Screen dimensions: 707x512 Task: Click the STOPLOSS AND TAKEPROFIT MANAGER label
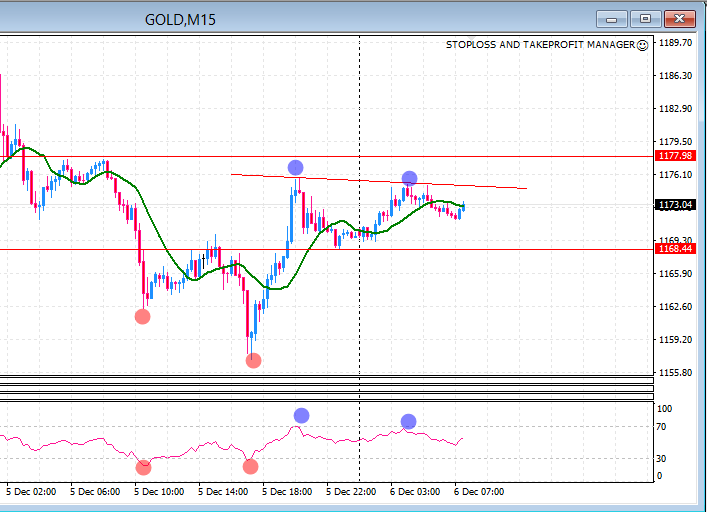(x=540, y=45)
